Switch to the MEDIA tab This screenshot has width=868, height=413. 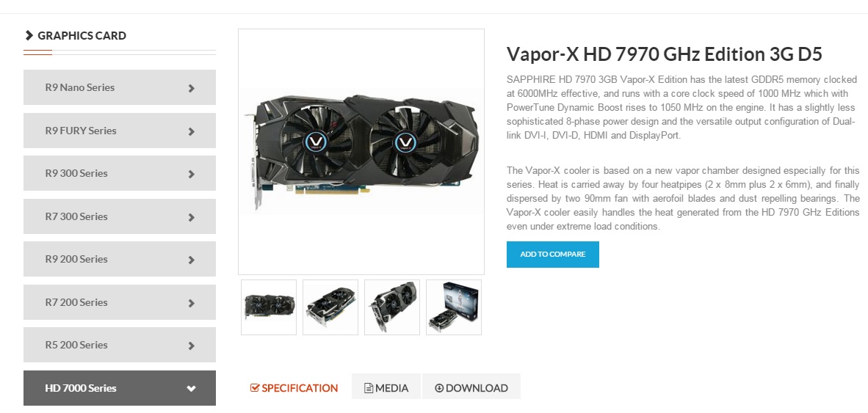click(x=386, y=387)
